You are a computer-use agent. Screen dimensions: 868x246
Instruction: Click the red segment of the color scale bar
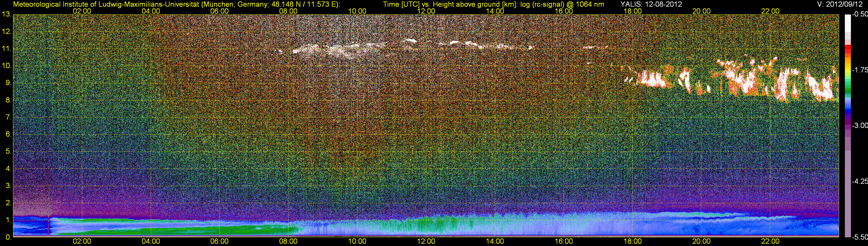coord(847,49)
